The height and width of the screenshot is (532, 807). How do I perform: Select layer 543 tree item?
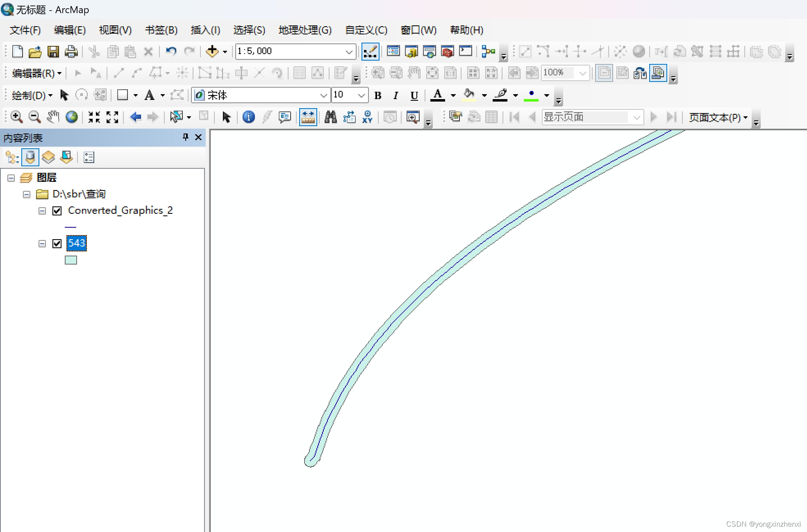(x=76, y=243)
